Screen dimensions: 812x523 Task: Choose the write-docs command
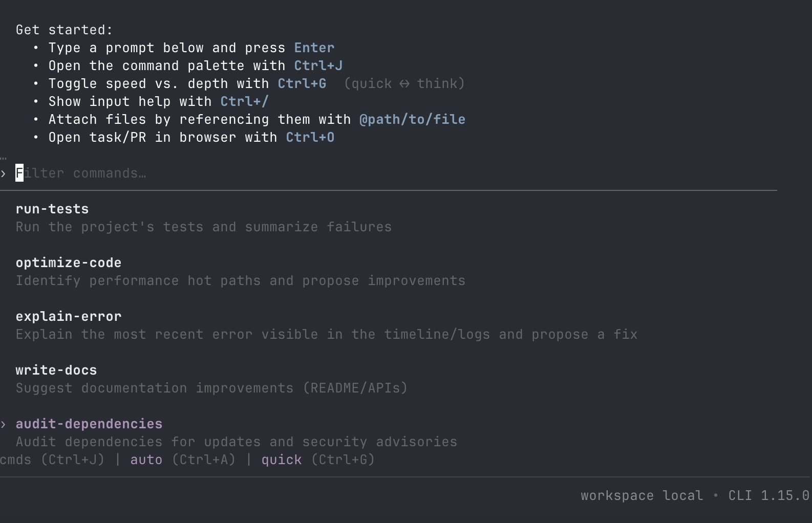(56, 370)
